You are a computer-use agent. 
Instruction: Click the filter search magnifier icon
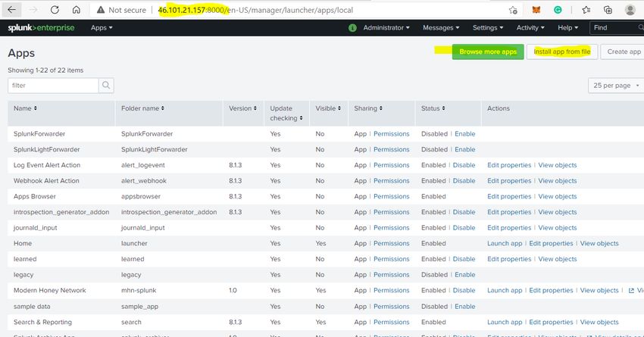106,86
